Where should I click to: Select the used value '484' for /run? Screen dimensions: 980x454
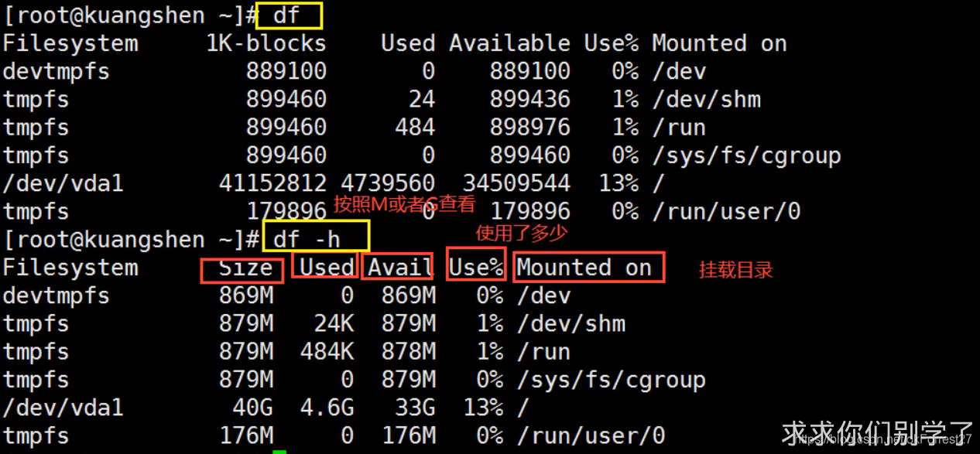[x=415, y=128]
